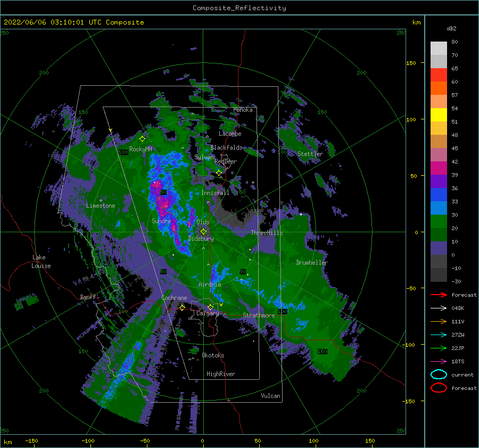This screenshot has height=448, width=479.
Task: Click the Vulcan city label
Action: click(271, 396)
